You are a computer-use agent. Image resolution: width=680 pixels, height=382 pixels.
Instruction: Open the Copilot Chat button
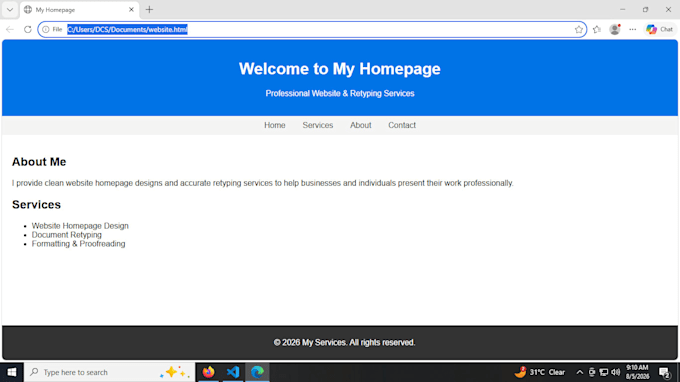659,29
